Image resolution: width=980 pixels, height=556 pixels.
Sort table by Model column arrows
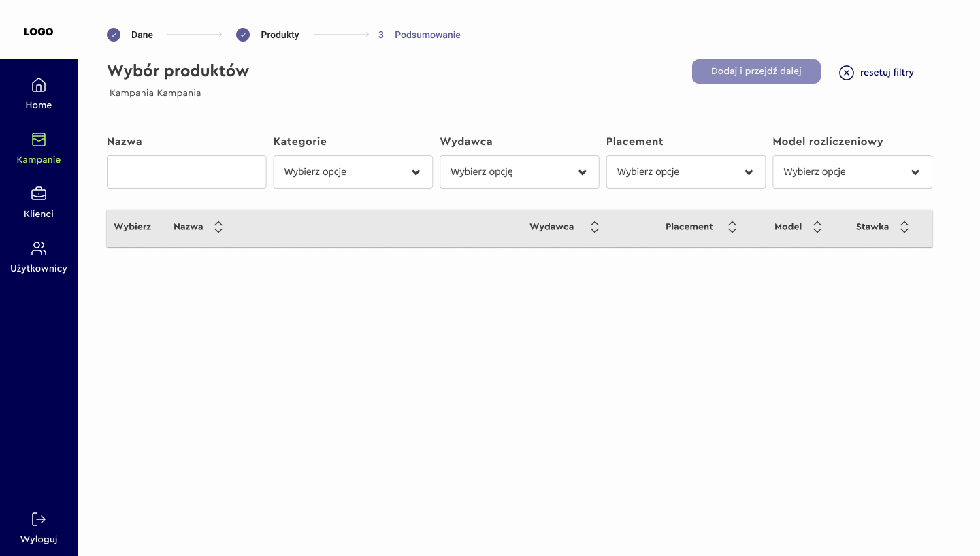(817, 227)
